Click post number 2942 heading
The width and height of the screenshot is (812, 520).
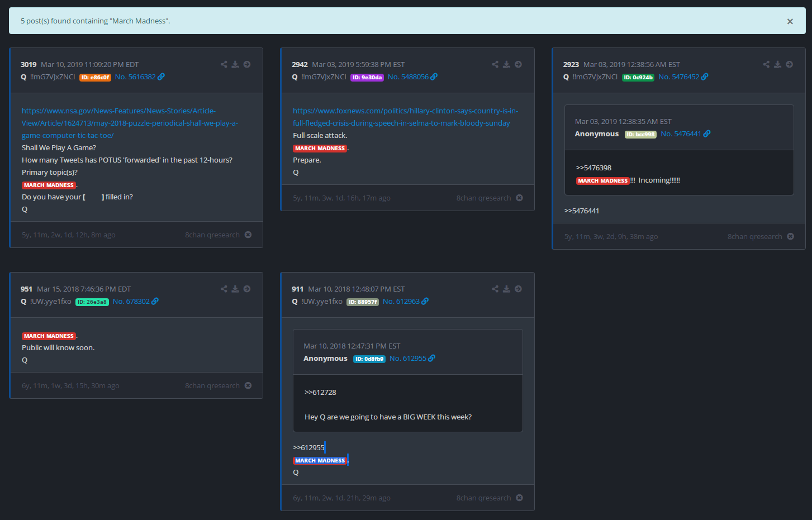tap(300, 65)
